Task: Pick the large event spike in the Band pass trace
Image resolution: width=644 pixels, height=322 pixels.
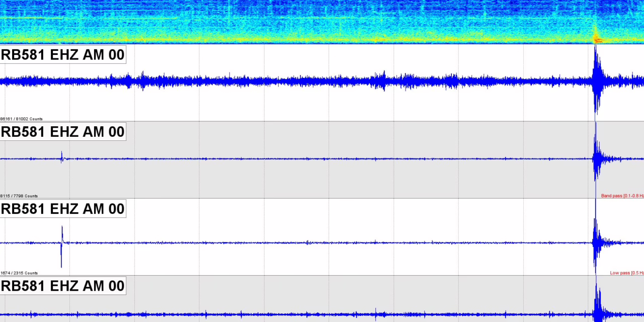Action: 597,159
